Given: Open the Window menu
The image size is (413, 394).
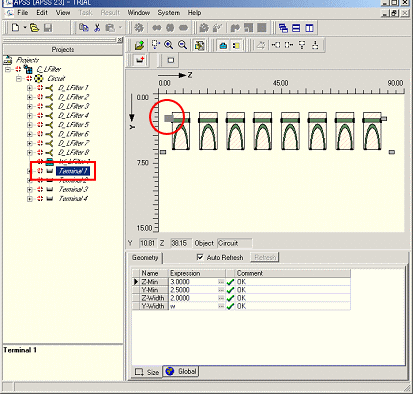Looking at the screenshot, I should (x=139, y=13).
